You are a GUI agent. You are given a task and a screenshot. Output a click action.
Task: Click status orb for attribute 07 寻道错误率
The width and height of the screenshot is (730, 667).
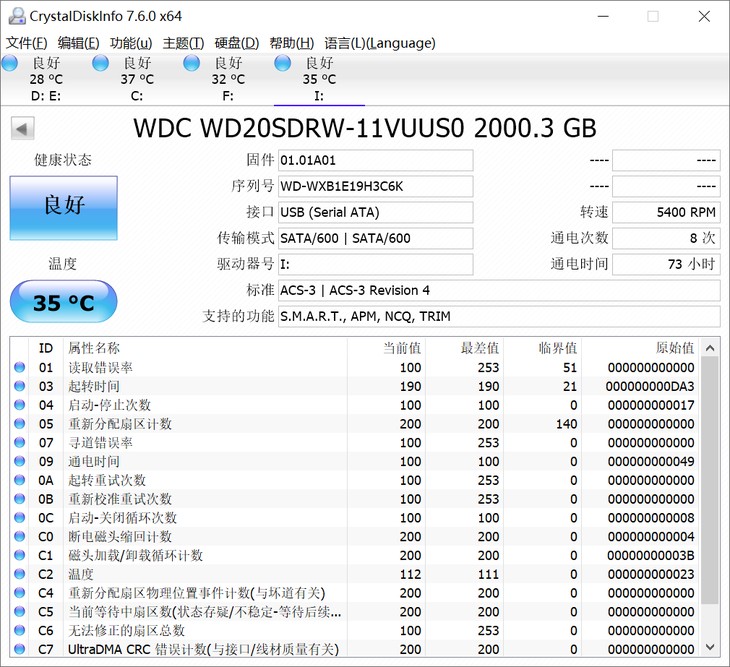click(x=20, y=442)
